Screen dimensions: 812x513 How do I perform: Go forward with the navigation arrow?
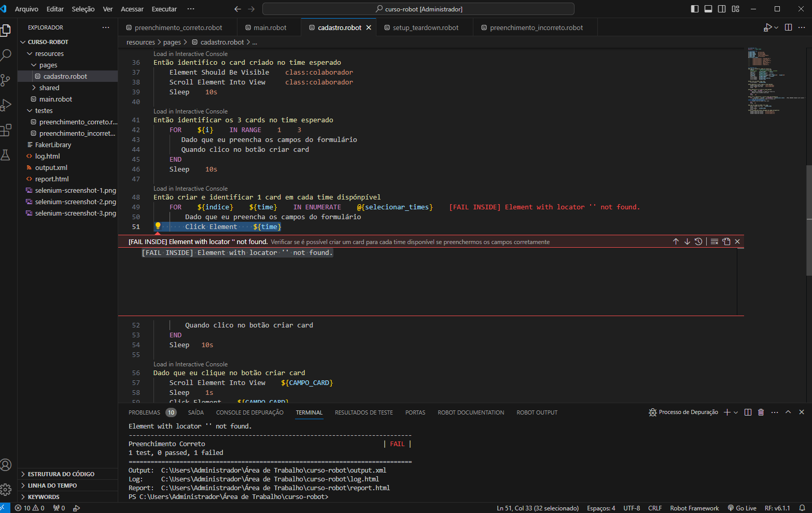click(251, 9)
